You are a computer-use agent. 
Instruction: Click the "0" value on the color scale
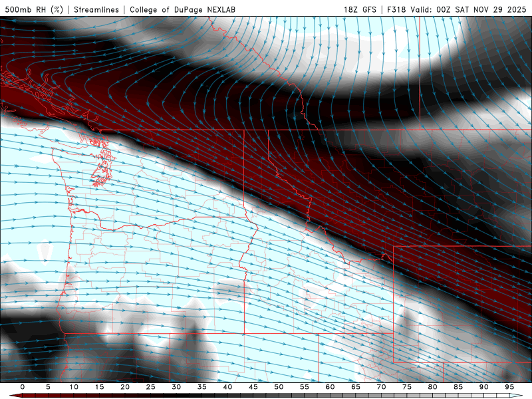point(23,387)
